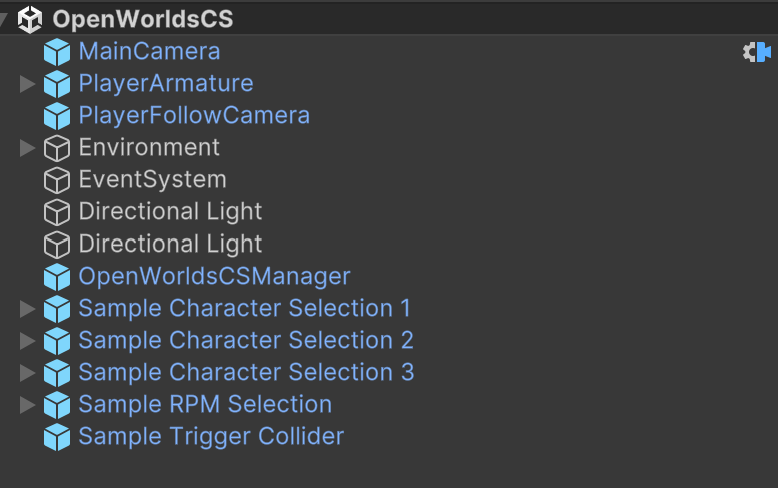Image resolution: width=778 pixels, height=488 pixels.
Task: Click the camera component icon on MainCamera row
Action: 757,52
